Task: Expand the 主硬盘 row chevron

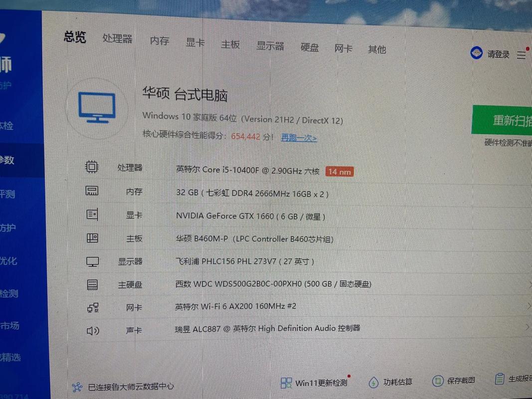Action: point(530,285)
